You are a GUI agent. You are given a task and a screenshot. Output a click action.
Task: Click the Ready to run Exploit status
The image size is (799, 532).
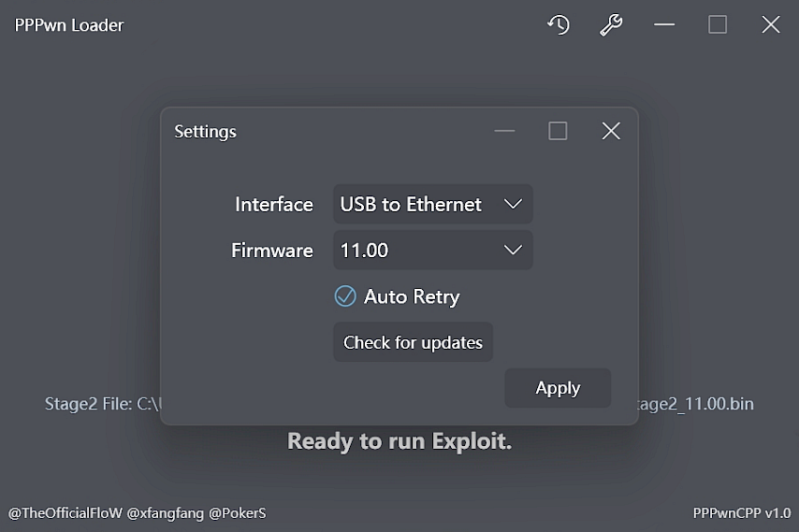coord(399,441)
